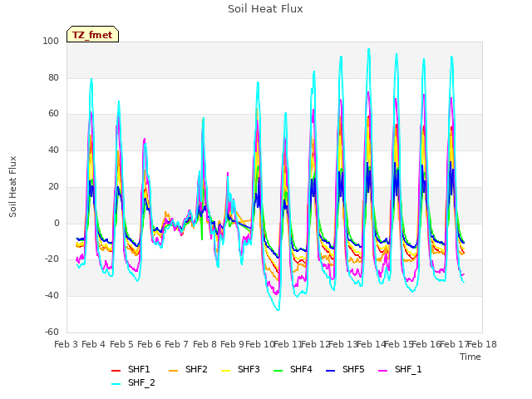
Task: Click the Feb 9 date tick label
Action: pyautogui.click(x=232, y=344)
